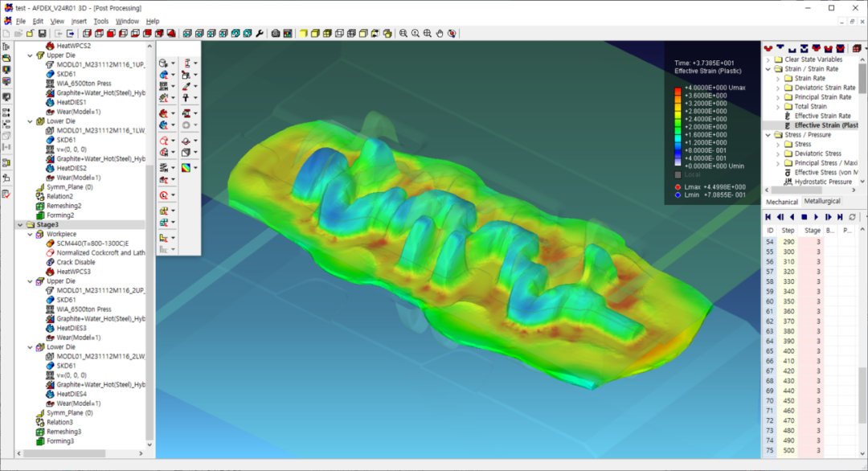This screenshot has width=868, height=471.
Task: Click the camera capture icon
Action: click(276, 33)
